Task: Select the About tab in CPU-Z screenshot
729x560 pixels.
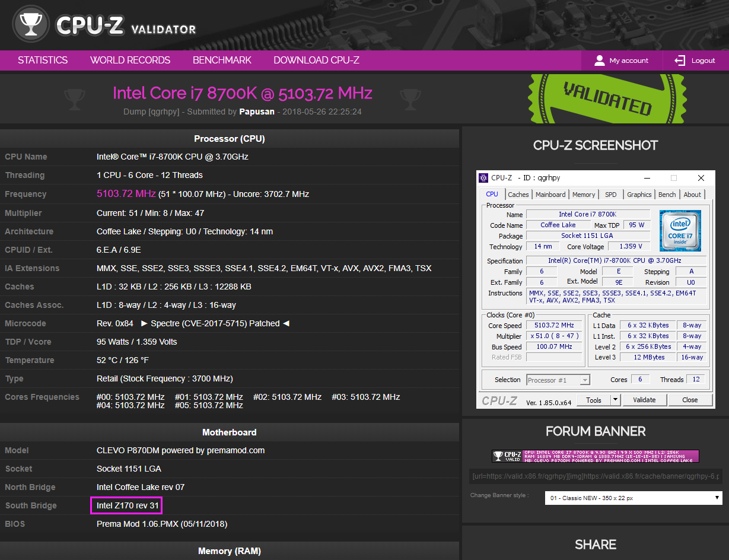Action: [x=692, y=195]
